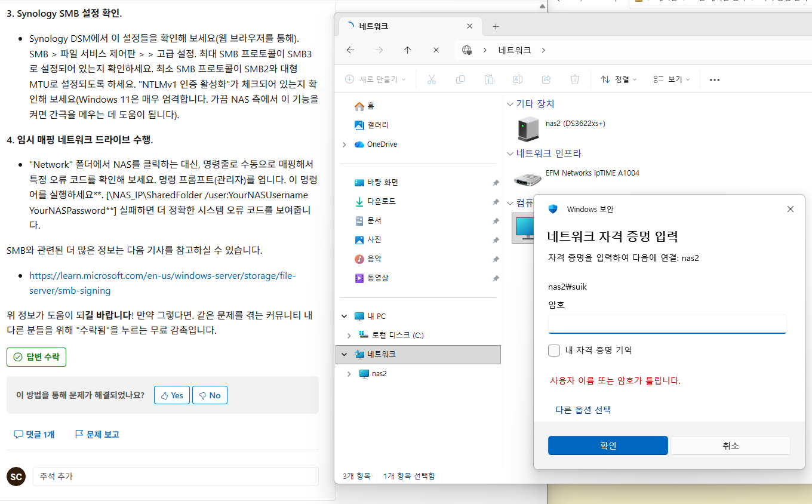The width and height of the screenshot is (812, 504).
Task: Open the 보기 view dropdown
Action: click(x=672, y=79)
